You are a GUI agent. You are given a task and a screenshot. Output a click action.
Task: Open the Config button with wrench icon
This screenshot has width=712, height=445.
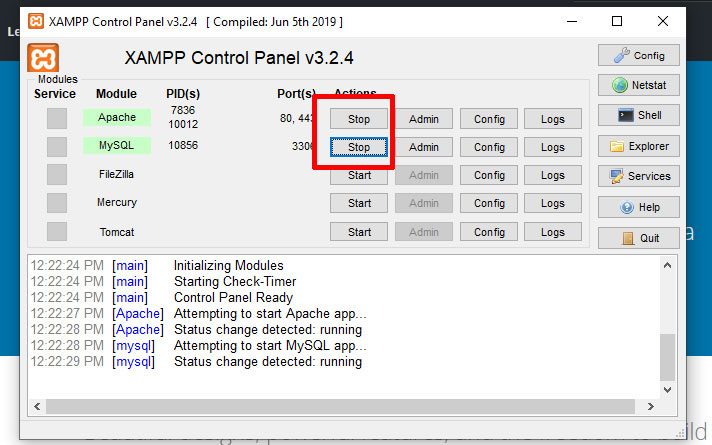coord(638,55)
